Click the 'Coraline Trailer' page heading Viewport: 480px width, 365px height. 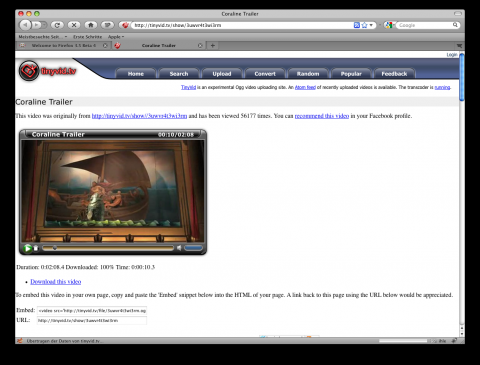click(x=44, y=102)
